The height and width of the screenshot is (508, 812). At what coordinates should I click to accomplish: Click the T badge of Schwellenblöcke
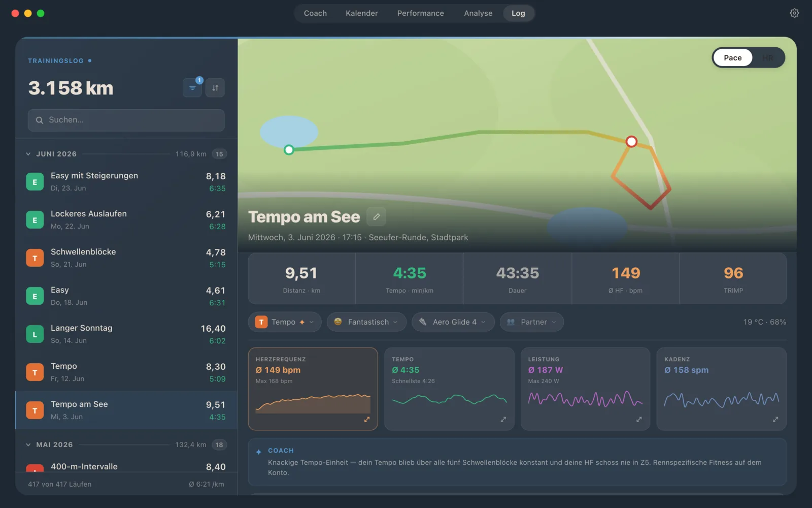coord(35,258)
